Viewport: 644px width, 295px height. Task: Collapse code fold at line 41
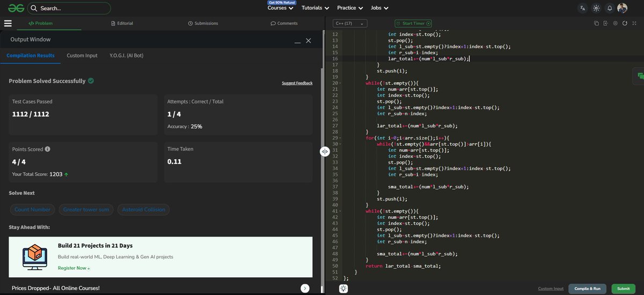click(341, 211)
